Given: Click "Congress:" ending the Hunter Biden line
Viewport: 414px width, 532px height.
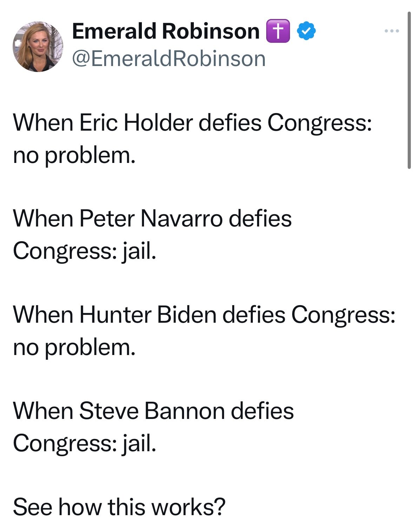Looking at the screenshot, I should [x=343, y=314].
